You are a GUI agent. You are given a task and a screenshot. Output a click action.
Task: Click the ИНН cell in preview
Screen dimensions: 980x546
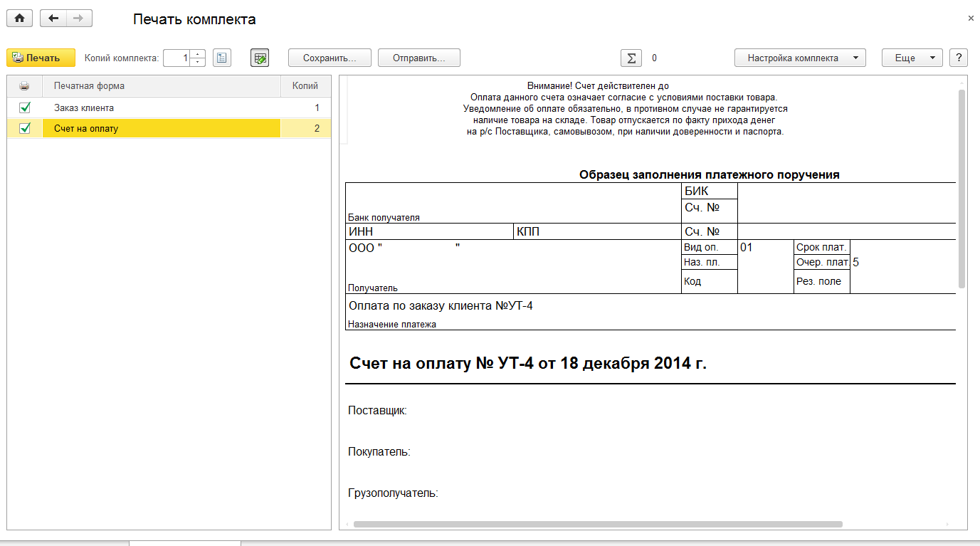pos(429,231)
